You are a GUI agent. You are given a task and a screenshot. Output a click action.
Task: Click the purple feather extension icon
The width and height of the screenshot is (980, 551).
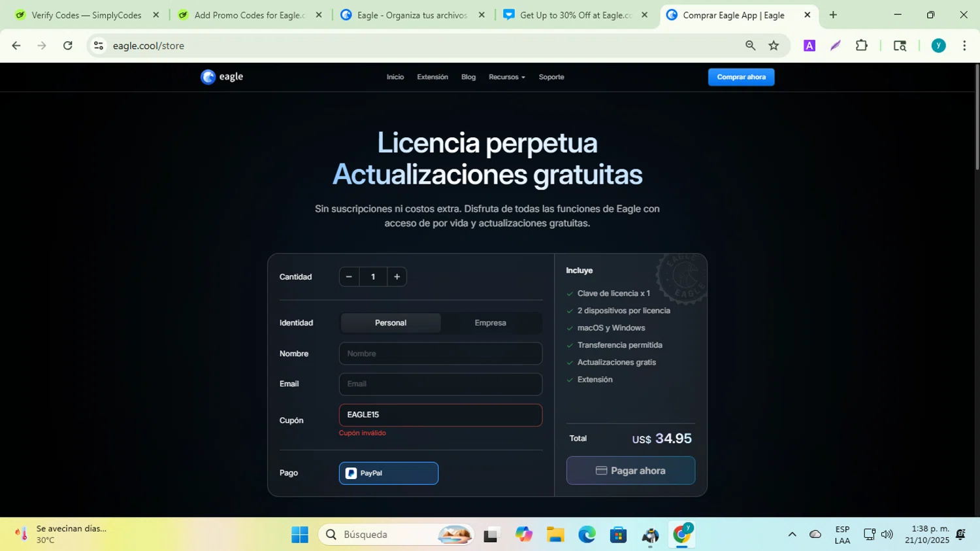836,46
